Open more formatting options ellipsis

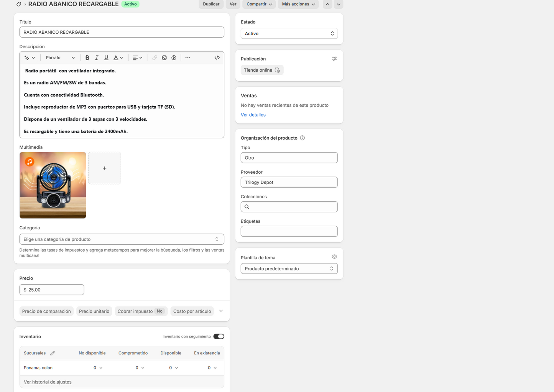coord(188,58)
